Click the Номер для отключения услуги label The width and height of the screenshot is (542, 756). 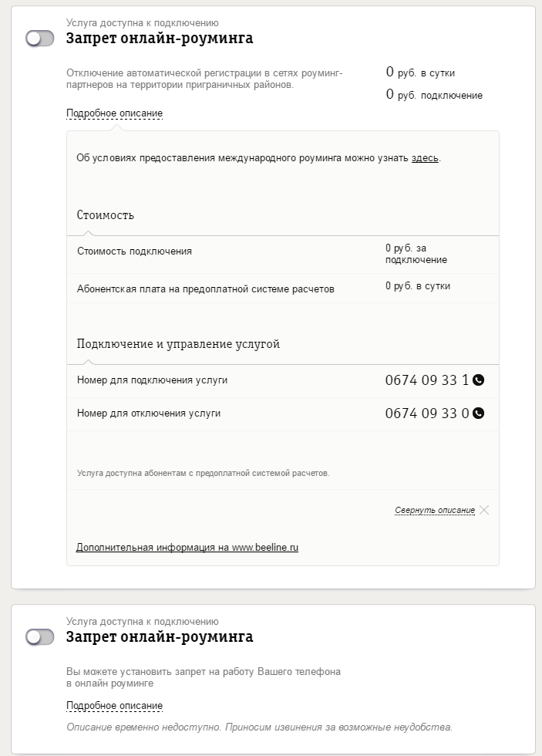(x=149, y=413)
